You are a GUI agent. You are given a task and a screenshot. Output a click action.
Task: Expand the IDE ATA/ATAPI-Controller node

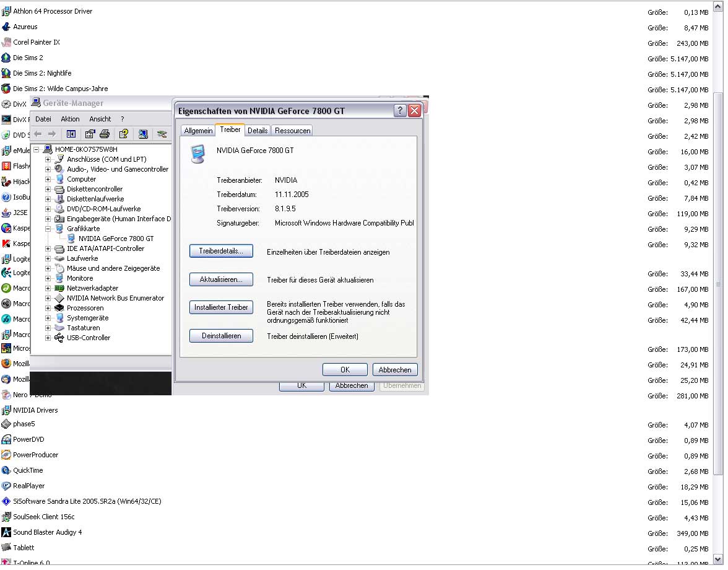48,249
